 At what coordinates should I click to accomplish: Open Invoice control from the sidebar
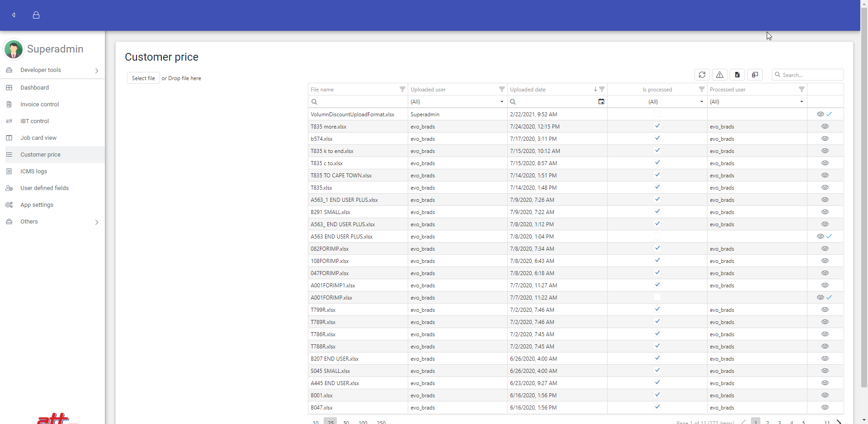pos(39,105)
